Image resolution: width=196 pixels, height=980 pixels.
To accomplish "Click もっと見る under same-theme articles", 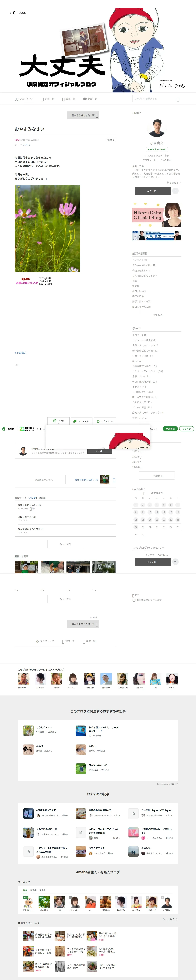I will (x=65, y=544).
